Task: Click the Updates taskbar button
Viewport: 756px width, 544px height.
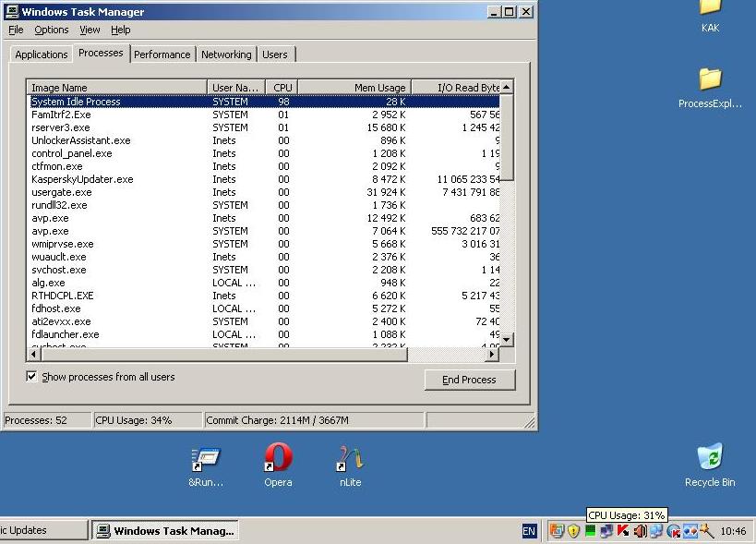Action: pyautogui.click(x=42, y=530)
